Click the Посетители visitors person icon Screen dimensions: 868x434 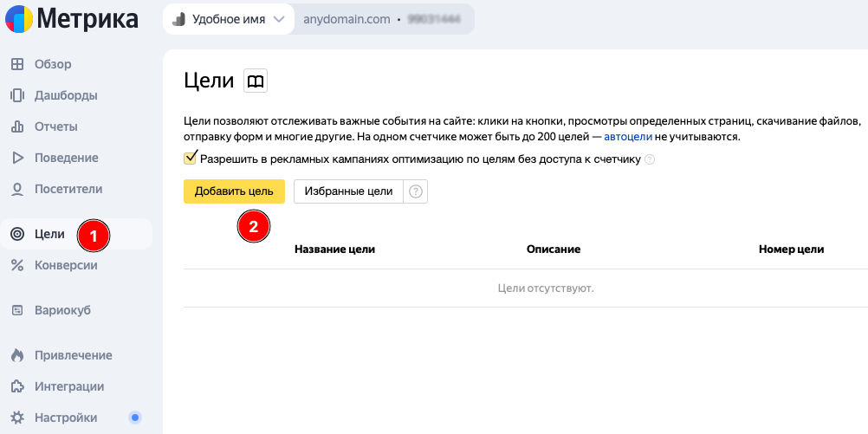pyautogui.click(x=16, y=189)
